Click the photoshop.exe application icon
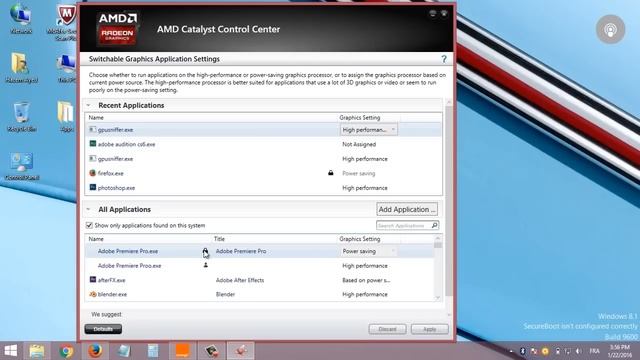The image size is (640, 360). tap(93, 187)
